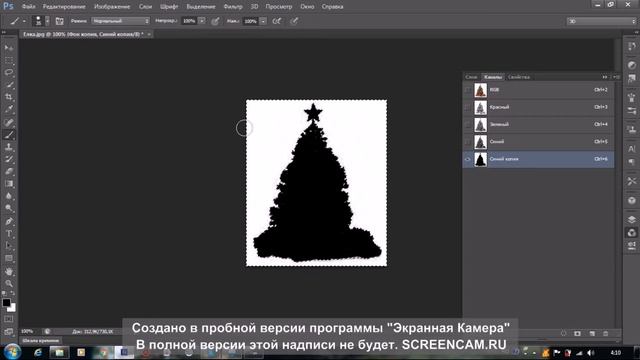Hide the Синий копия channel eye
This screenshot has width=640, height=360.
(x=468, y=159)
